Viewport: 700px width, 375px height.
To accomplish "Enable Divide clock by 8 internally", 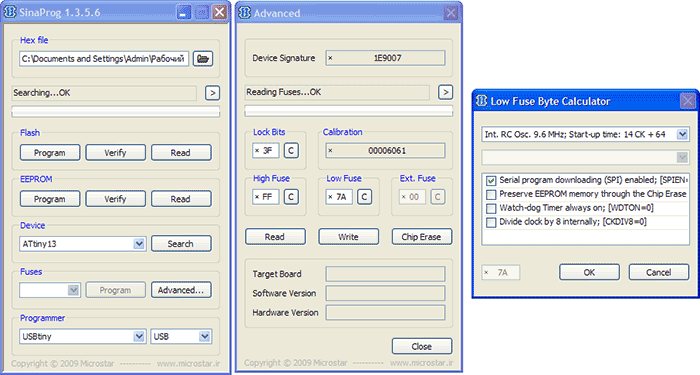I will pos(491,222).
